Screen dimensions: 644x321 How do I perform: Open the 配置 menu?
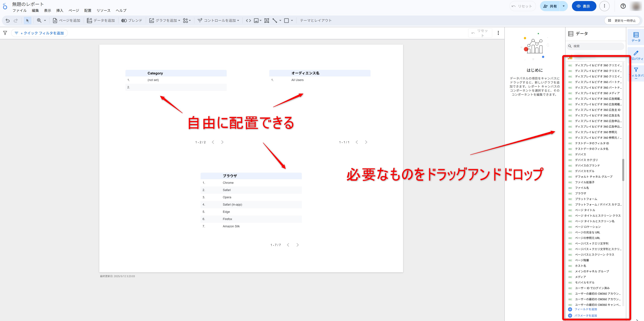click(88, 10)
